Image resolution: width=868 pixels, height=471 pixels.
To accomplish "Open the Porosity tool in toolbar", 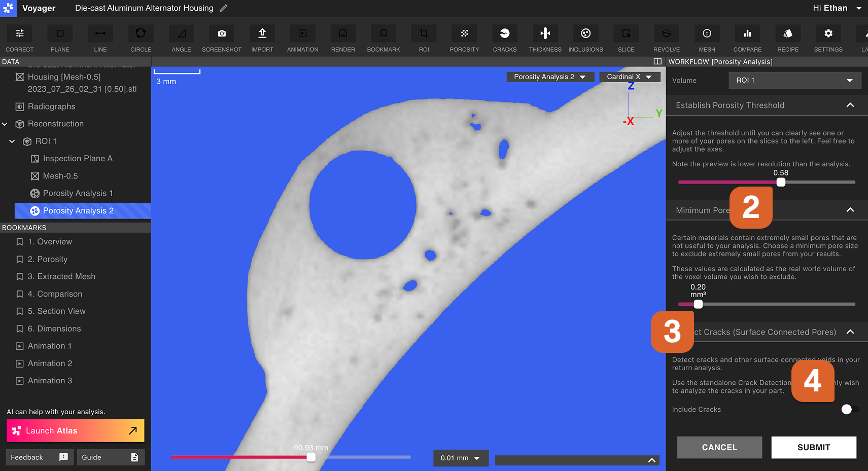I will coord(464,34).
